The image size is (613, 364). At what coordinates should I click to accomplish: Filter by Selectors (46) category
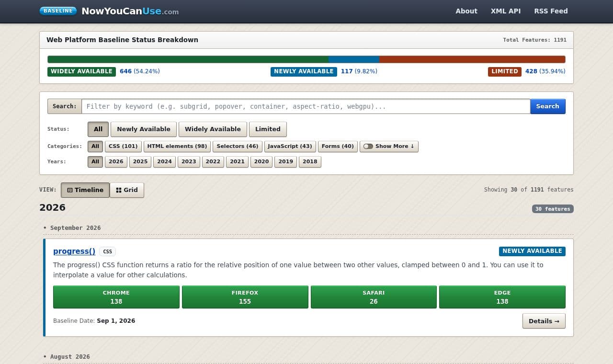[x=238, y=146]
